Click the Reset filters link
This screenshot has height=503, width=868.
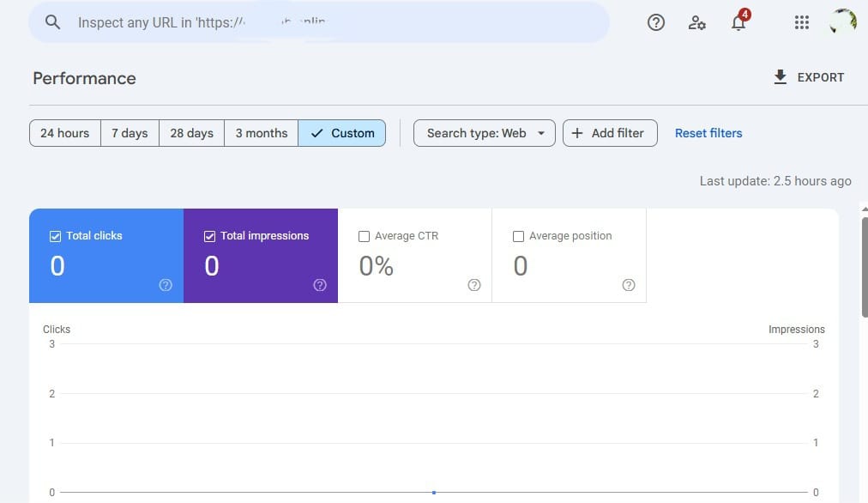click(x=708, y=133)
